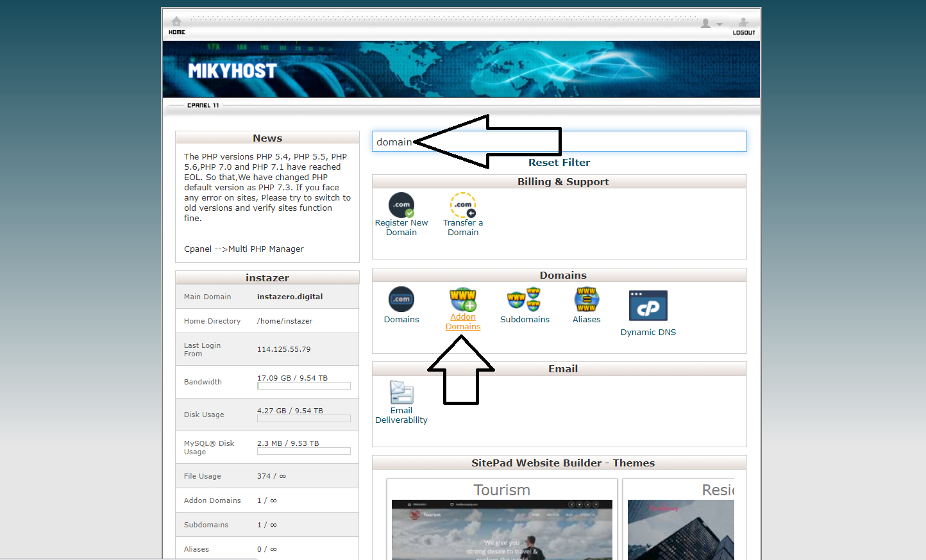Click the Disk Usage progress bar
The height and width of the screenshot is (560, 926).
304,418
